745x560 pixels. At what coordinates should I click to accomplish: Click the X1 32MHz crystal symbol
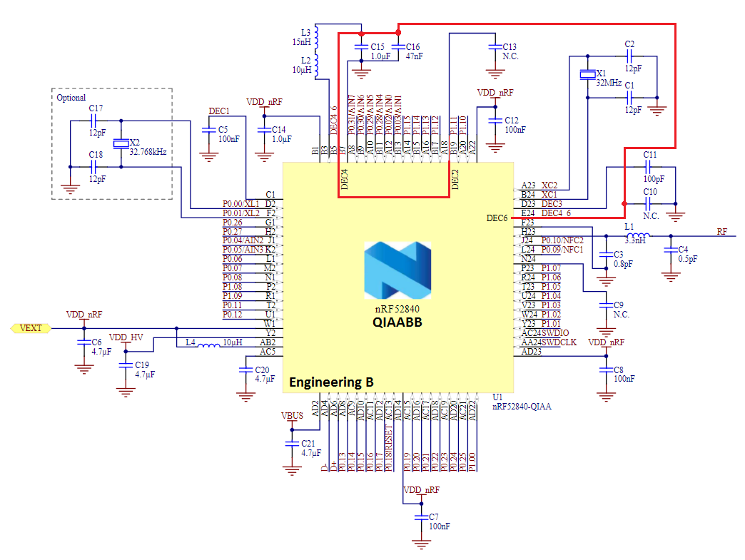tap(588, 75)
